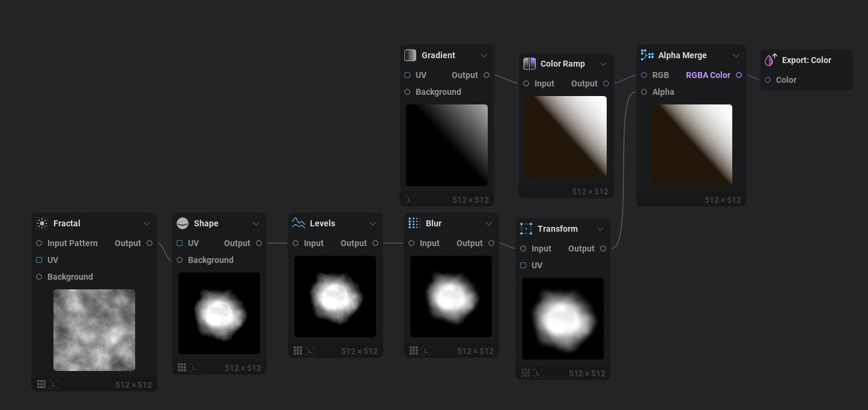
Task: Collapse the Fractal node with its chevron
Action: 147,223
